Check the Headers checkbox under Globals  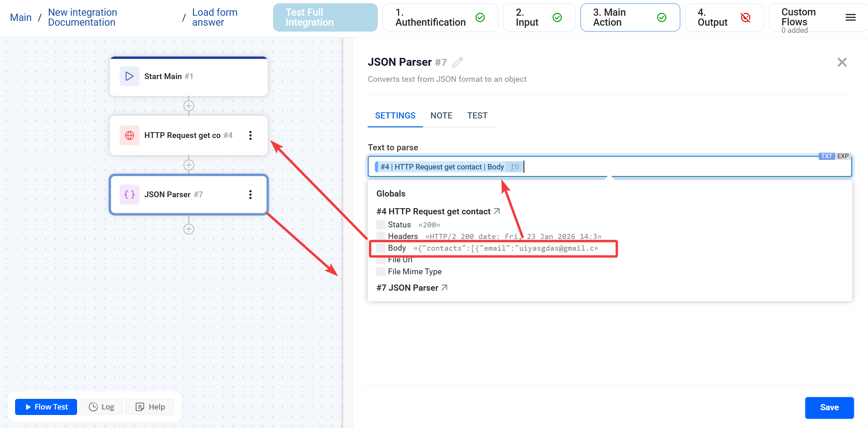point(380,236)
